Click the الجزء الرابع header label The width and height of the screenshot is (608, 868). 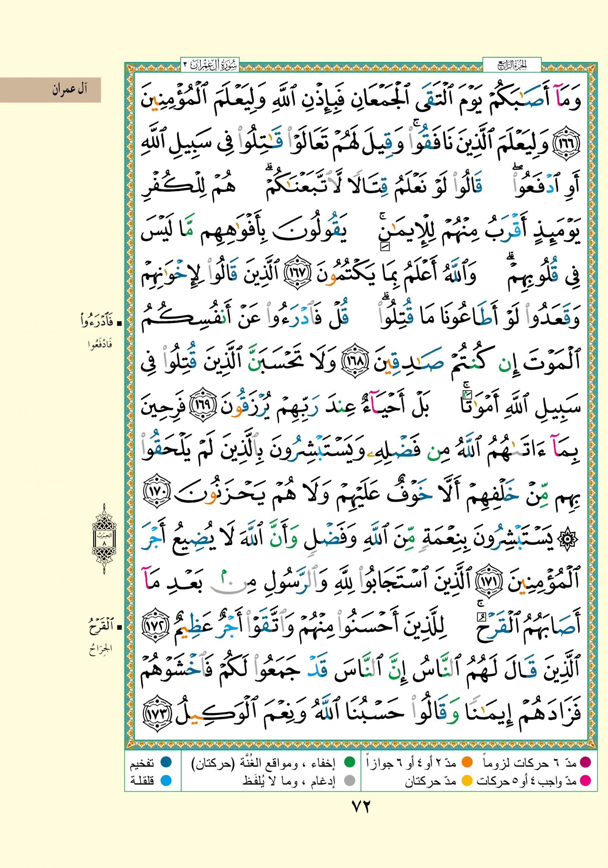(512, 65)
